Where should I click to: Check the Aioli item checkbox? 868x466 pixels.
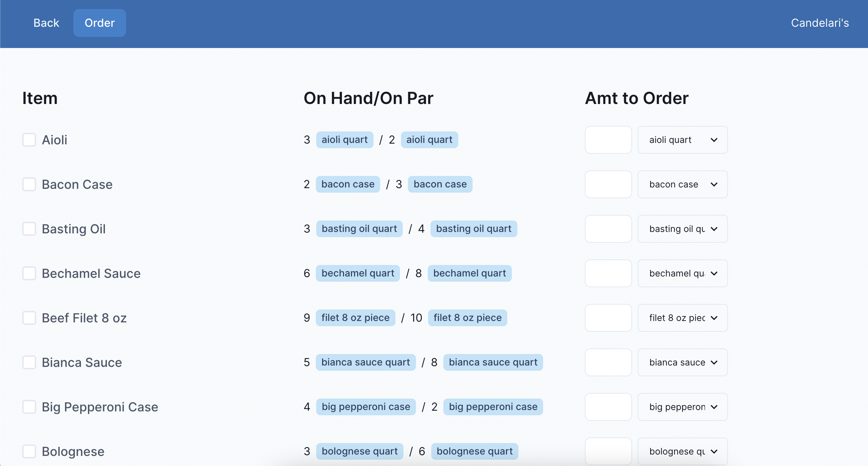(29, 140)
